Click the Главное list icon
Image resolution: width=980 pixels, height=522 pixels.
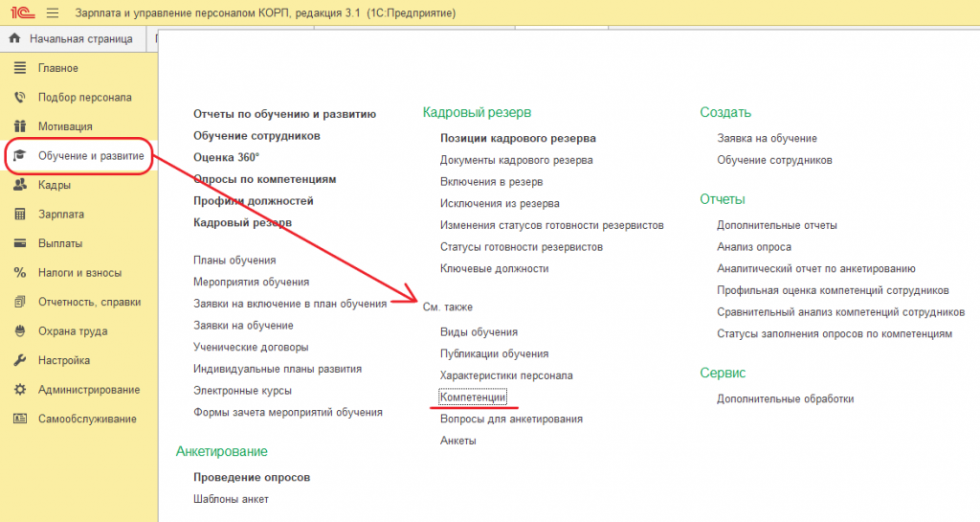(20, 67)
